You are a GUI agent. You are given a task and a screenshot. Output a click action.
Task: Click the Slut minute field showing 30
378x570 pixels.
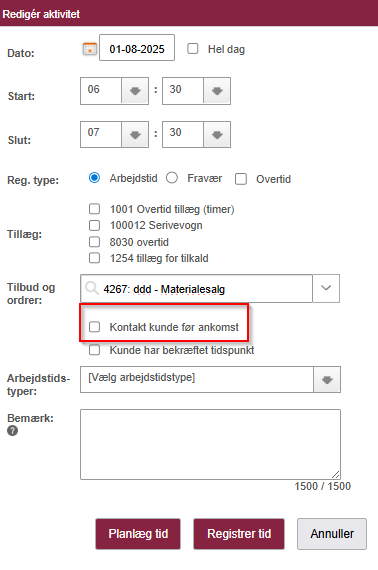(x=183, y=135)
